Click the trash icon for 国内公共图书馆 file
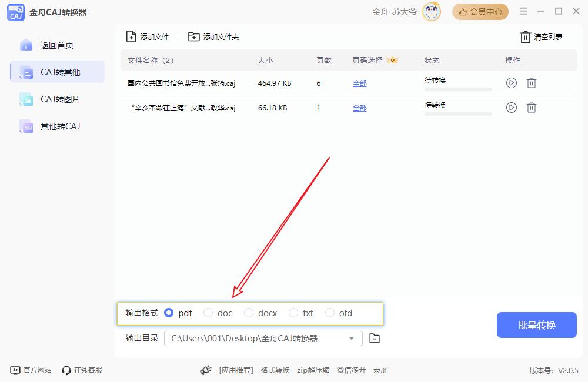Viewport: 588px width, 382px height. tap(531, 83)
